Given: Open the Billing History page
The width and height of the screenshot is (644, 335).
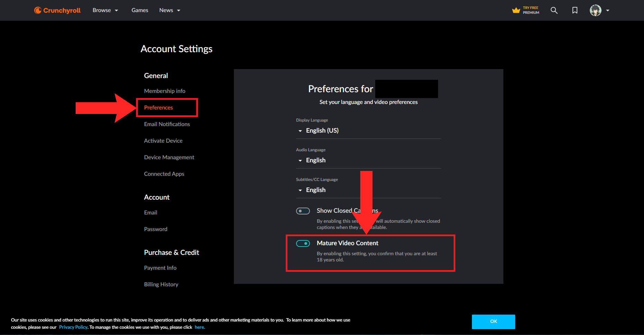Looking at the screenshot, I should click(161, 284).
